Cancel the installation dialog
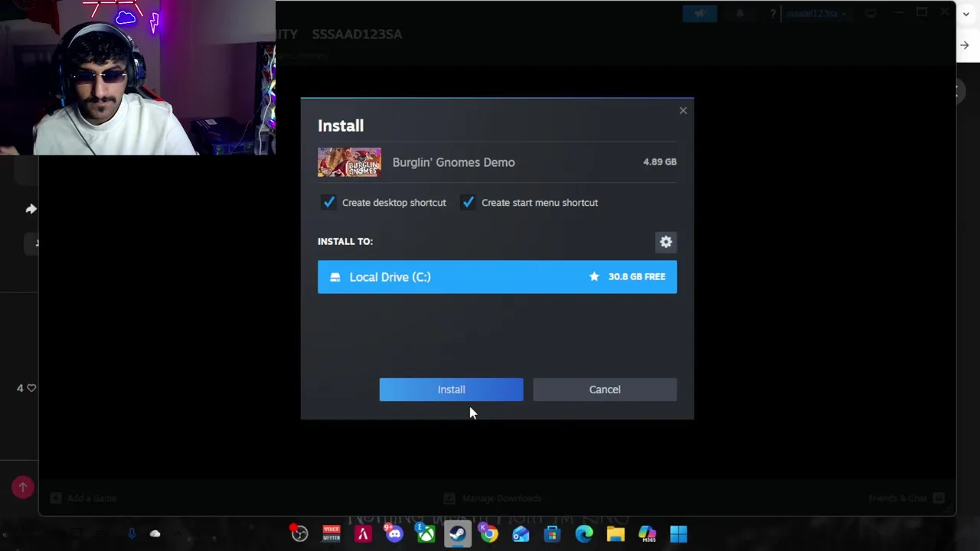Image resolution: width=980 pixels, height=551 pixels. (x=605, y=390)
